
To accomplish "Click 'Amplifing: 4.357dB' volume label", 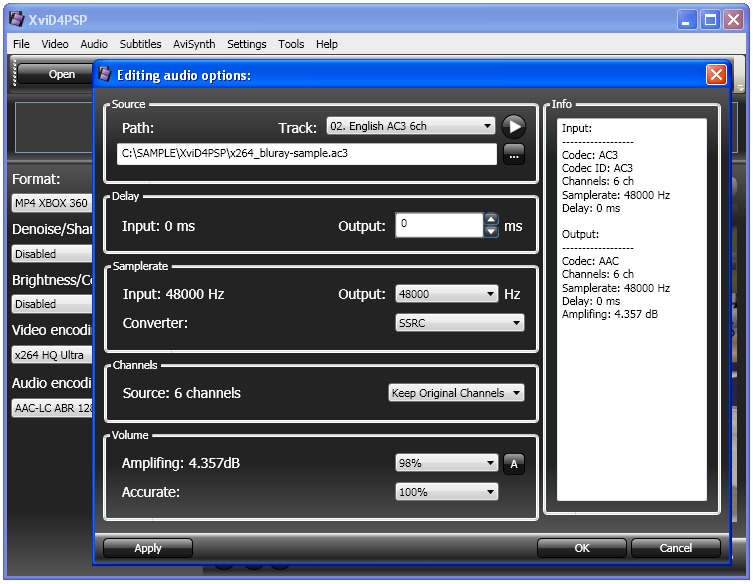I will point(181,463).
